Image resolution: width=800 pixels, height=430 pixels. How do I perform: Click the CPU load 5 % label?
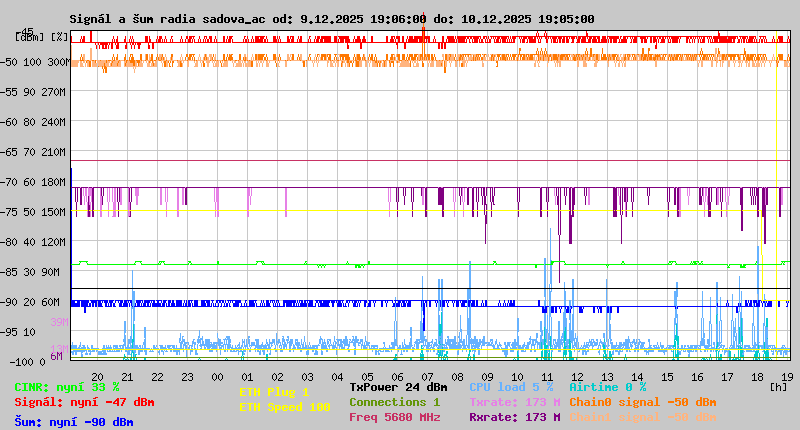pyautogui.click(x=511, y=387)
